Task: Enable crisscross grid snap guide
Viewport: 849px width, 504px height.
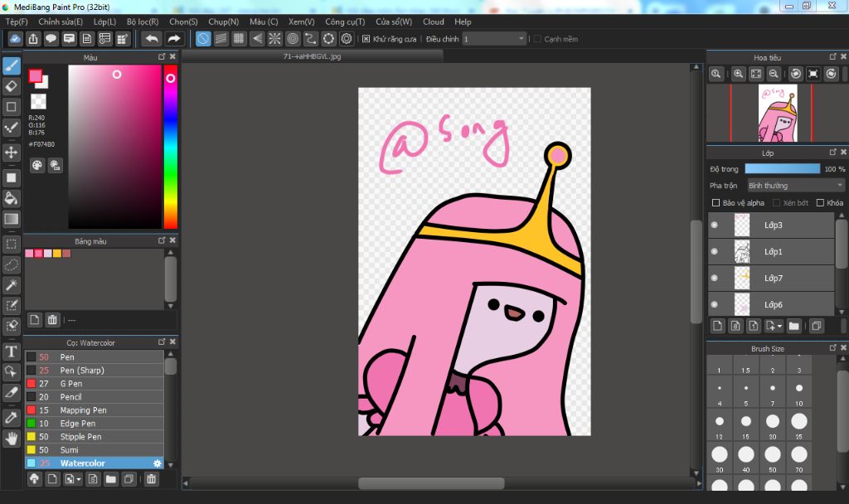Action: pos(239,39)
